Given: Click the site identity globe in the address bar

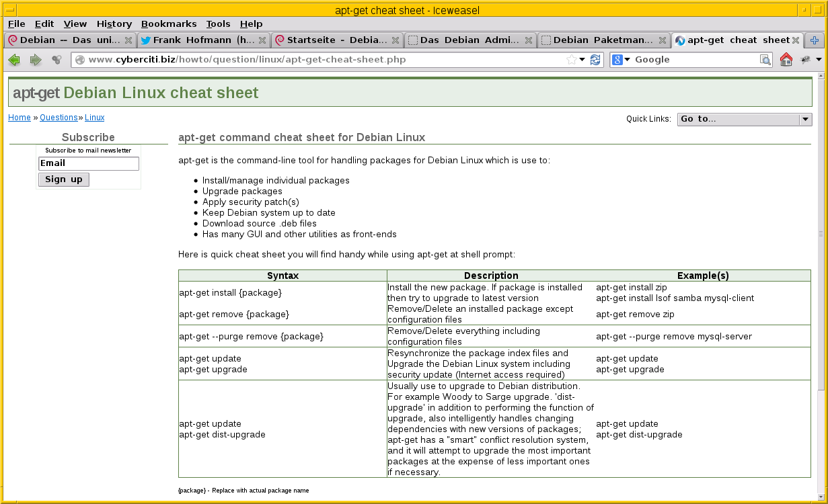Looking at the screenshot, I should 79,59.
